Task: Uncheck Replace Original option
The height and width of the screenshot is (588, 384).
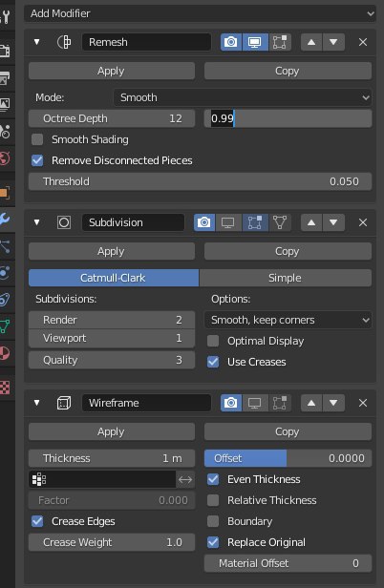Action: coord(213,542)
